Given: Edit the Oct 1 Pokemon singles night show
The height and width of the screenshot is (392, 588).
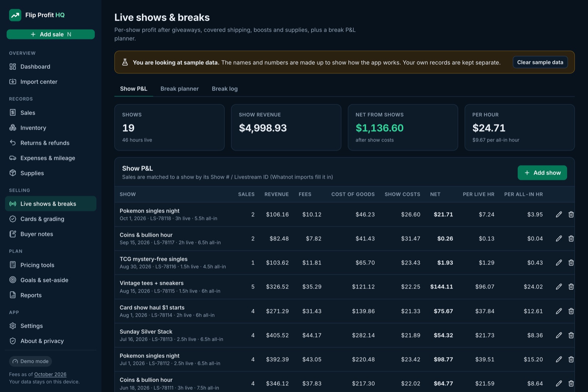Looking at the screenshot, I should coord(559,214).
